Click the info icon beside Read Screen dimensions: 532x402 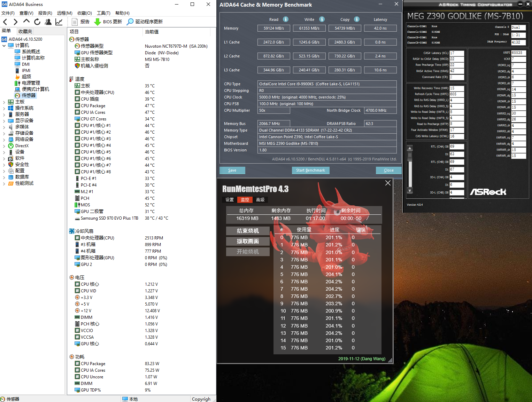(286, 19)
